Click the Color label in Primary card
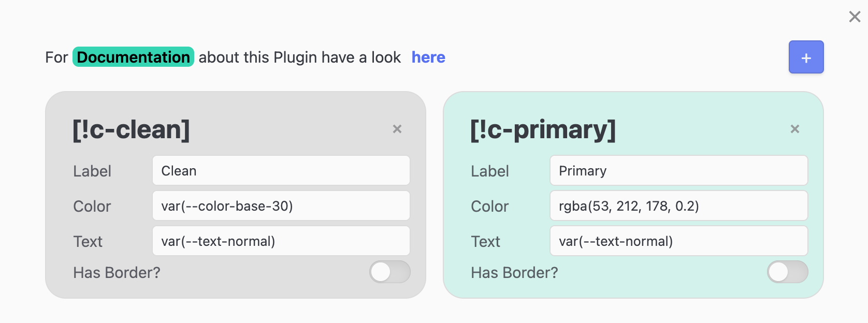This screenshot has width=868, height=323. (489, 207)
